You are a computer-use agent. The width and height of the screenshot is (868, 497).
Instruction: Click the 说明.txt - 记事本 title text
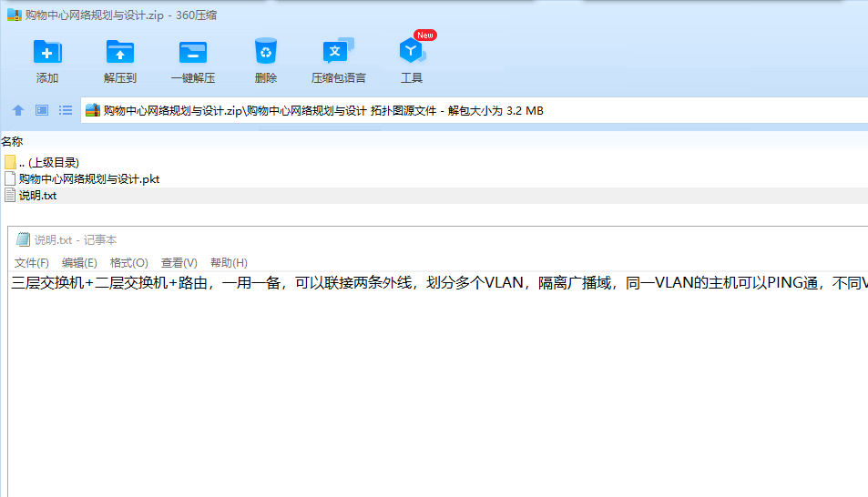(76, 239)
